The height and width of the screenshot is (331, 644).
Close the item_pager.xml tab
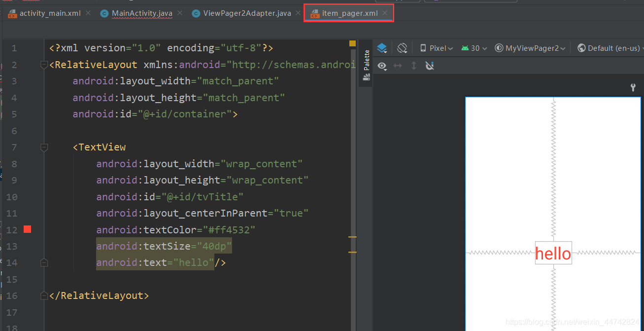click(x=385, y=13)
